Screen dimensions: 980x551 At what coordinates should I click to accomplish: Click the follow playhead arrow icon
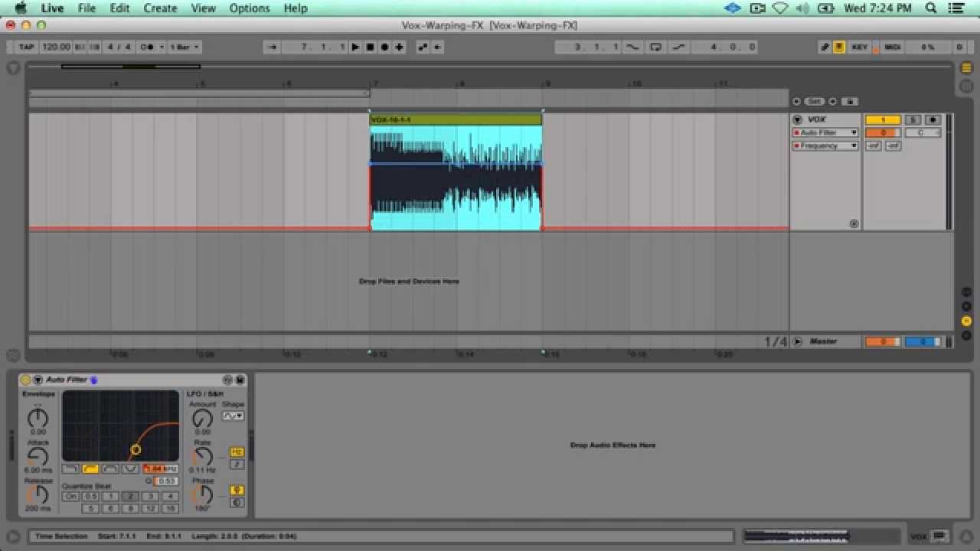(x=272, y=47)
